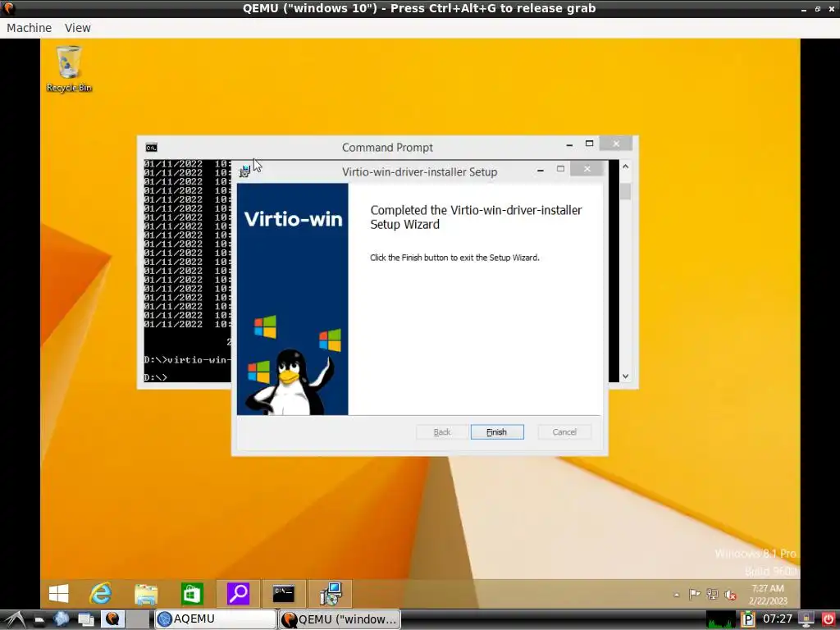Open the host panel application menu icon

[14, 619]
